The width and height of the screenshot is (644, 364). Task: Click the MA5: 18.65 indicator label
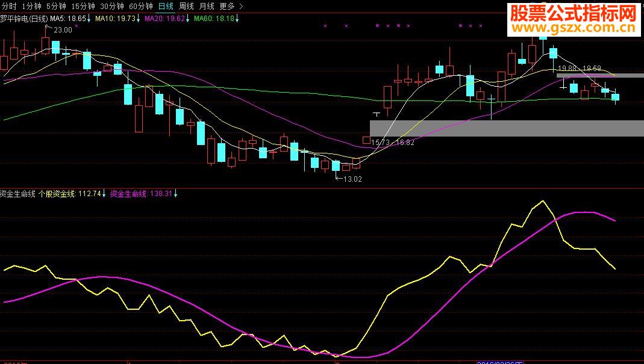(70, 19)
